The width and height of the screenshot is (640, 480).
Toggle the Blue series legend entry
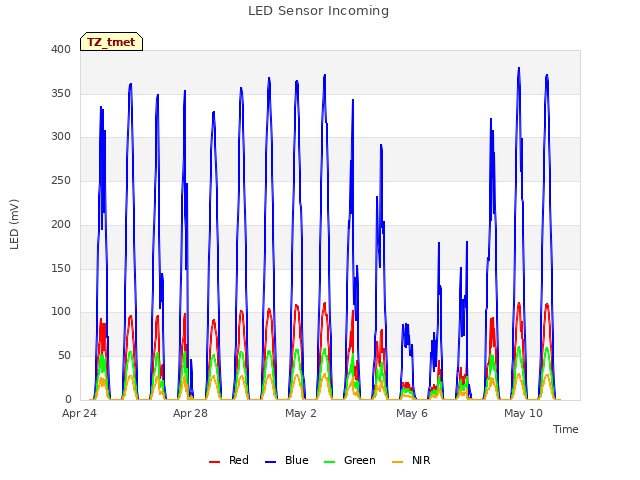[287, 460]
